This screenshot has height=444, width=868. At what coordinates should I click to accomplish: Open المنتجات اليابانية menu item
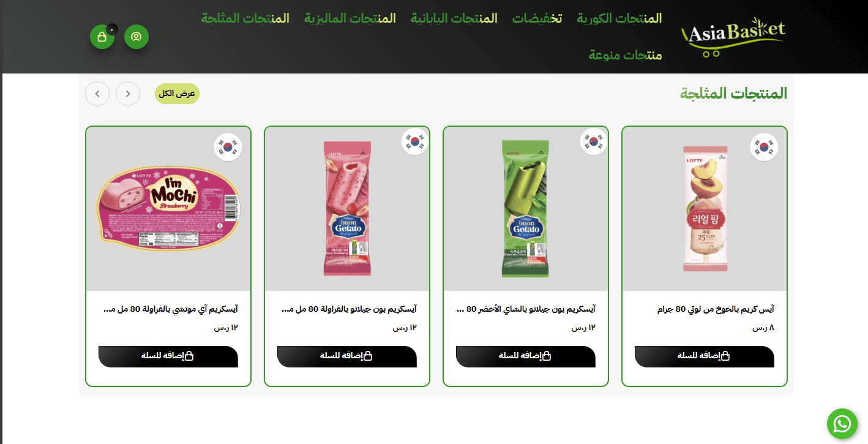coord(454,18)
